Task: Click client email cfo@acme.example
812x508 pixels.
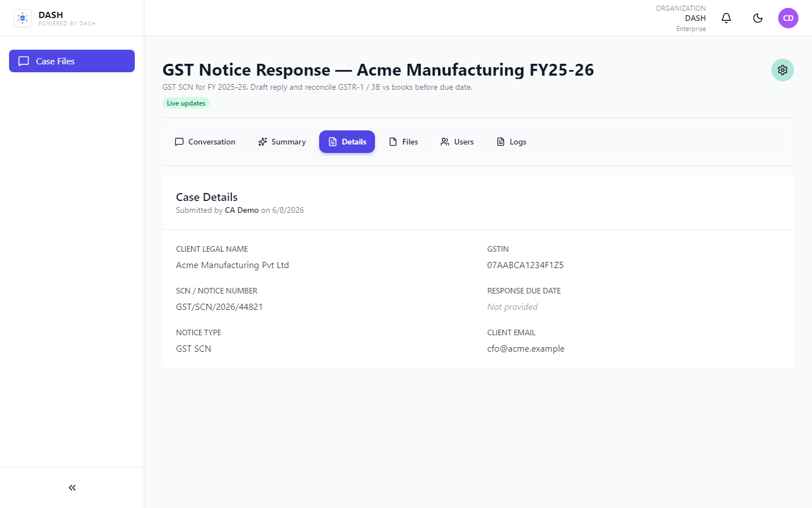Action: click(x=526, y=349)
